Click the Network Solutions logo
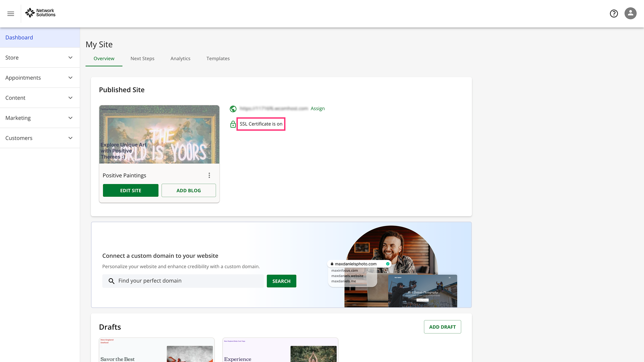The height and width of the screenshot is (362, 644). [40, 13]
